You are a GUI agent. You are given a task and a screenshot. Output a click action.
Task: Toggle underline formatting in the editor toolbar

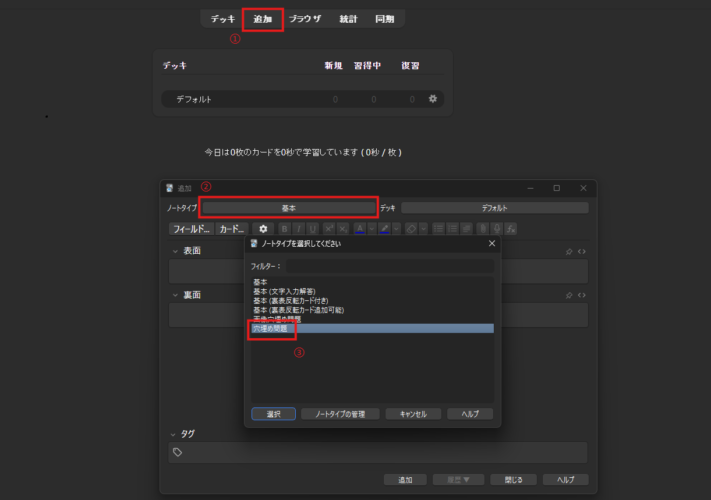[x=312, y=229]
